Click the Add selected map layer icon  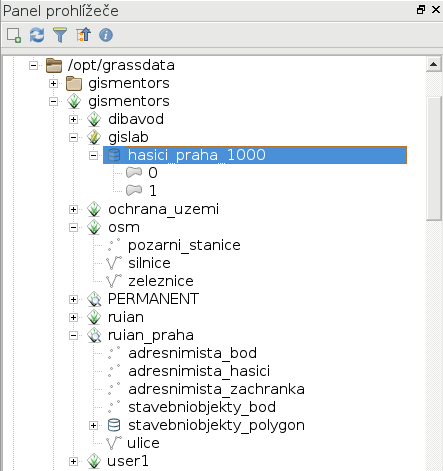(x=14, y=35)
